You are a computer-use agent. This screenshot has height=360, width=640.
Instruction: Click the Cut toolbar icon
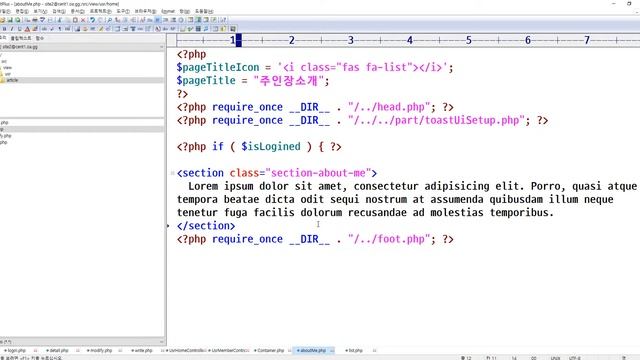click(59, 20)
